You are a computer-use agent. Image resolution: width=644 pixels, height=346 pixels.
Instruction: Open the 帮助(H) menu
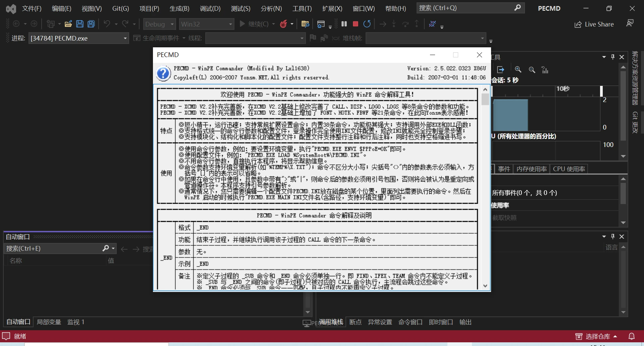[x=396, y=8]
